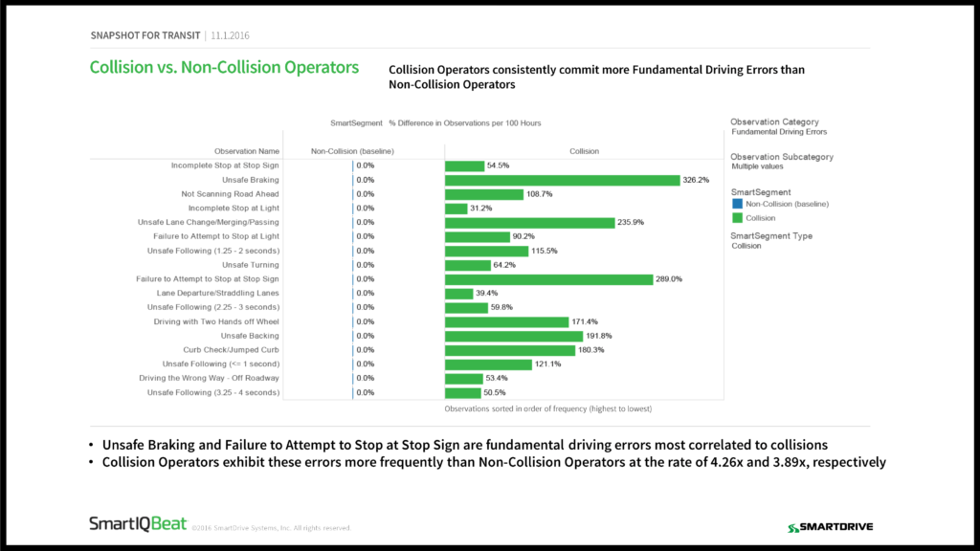The image size is (980, 551).
Task: Click the 171.4% value label
Action: pyautogui.click(x=585, y=321)
